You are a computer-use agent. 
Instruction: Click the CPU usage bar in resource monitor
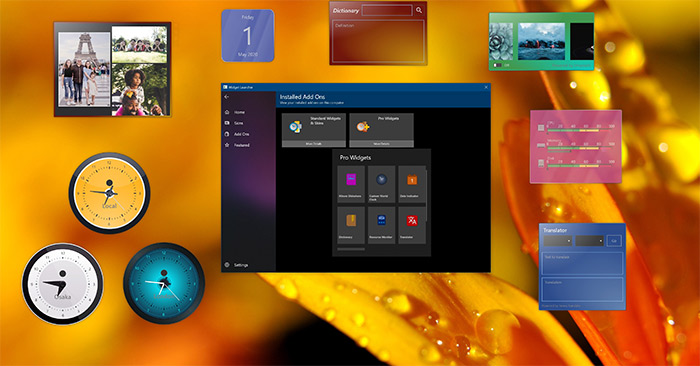[x=579, y=131]
